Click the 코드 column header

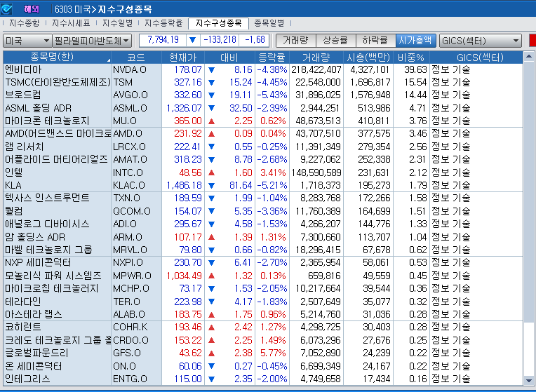click(x=136, y=57)
